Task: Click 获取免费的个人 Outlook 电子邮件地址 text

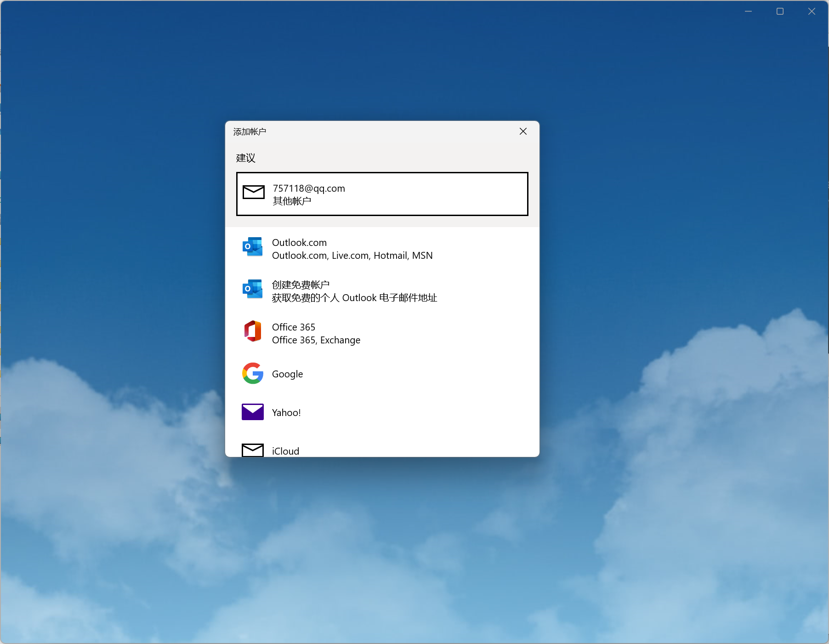Action: tap(354, 298)
